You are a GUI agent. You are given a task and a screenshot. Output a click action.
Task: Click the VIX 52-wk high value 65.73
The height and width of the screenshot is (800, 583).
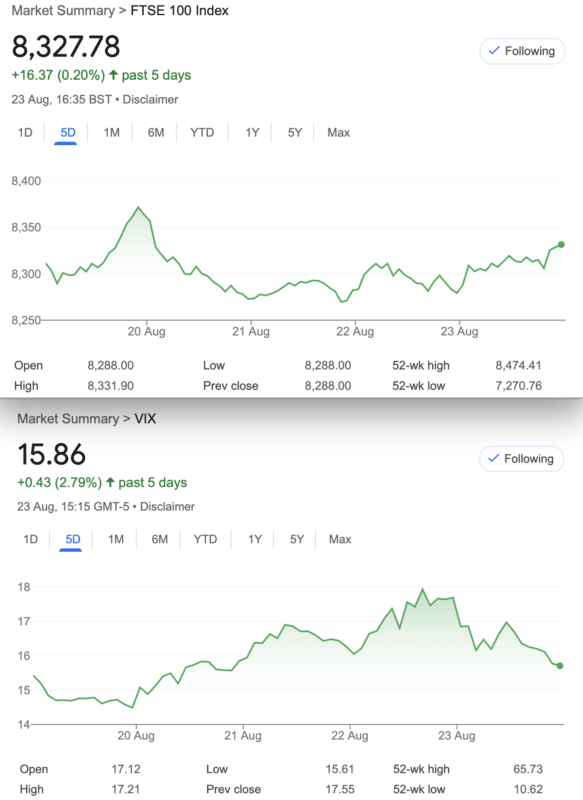point(528,769)
